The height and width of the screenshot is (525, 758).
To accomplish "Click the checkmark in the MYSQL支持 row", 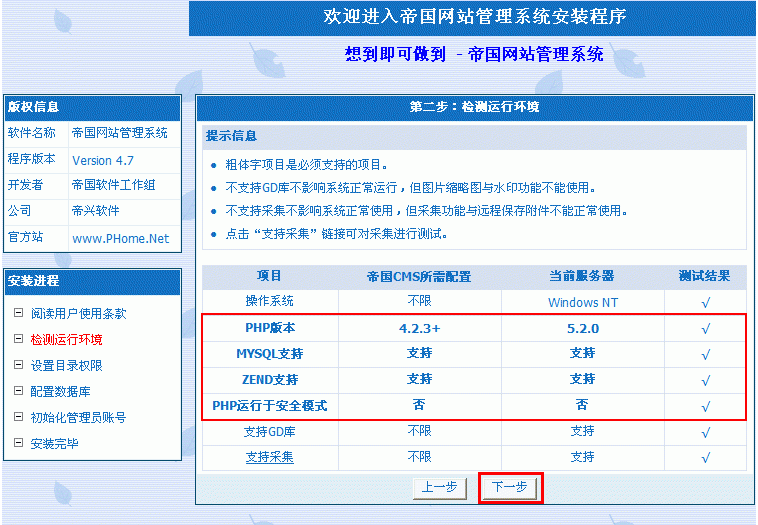I will 706,354.
